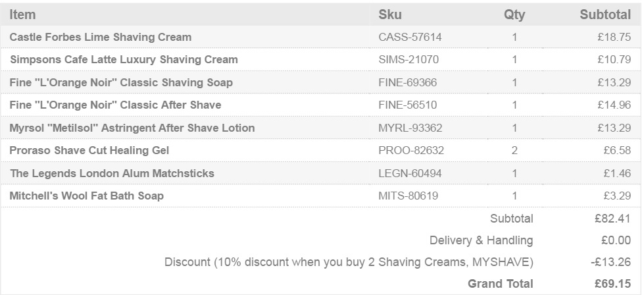Click the Qty column header
The height and width of the screenshot is (295, 644).
click(x=514, y=15)
